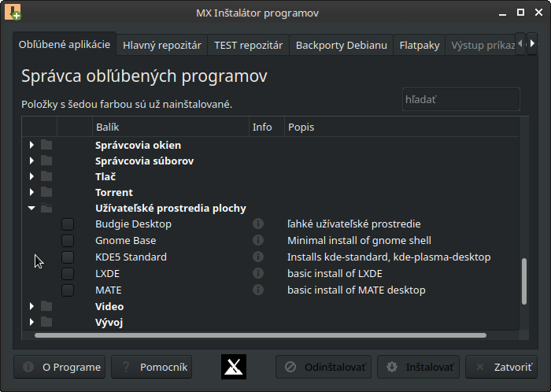The width and height of the screenshot is (551, 392).
Task: Click info icon for KDE5 Standard
Action: point(257,257)
